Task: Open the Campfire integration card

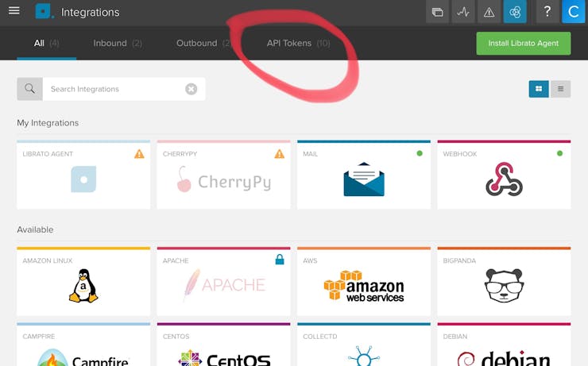Action: [83, 345]
